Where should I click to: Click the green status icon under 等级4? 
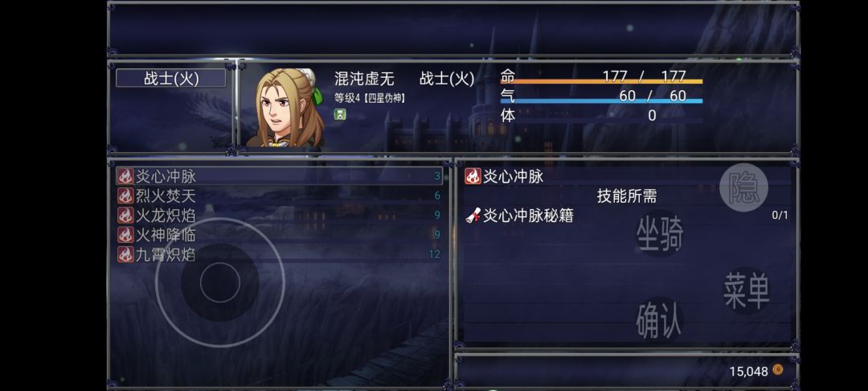point(339,114)
